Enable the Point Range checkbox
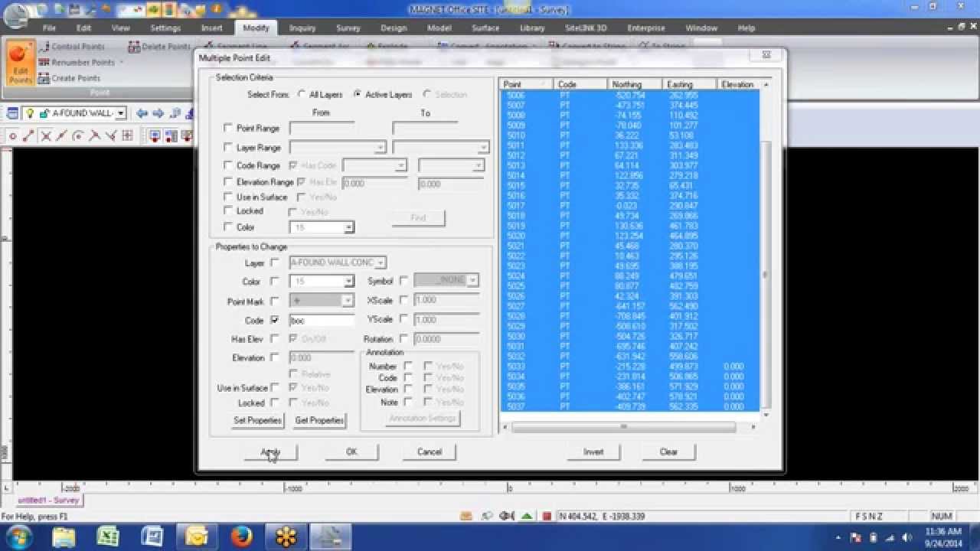The width and height of the screenshot is (980, 551). pyautogui.click(x=228, y=128)
